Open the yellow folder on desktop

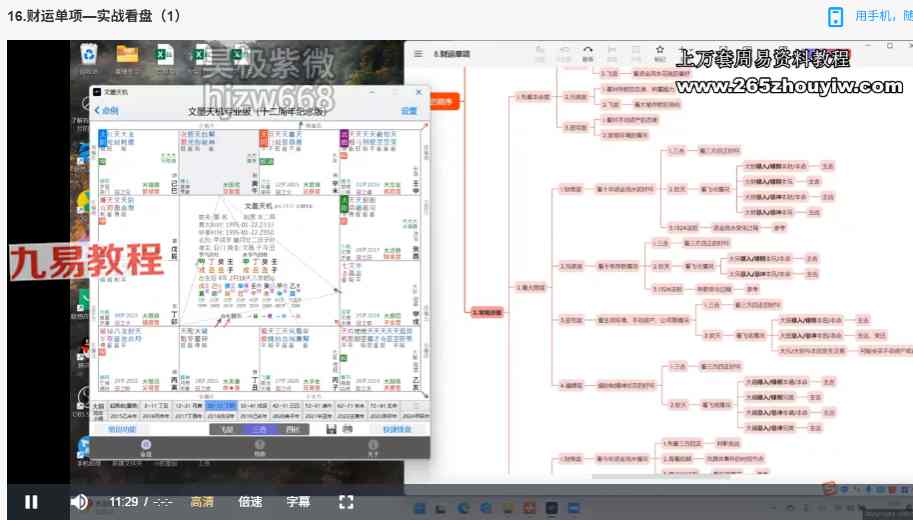[x=127, y=56]
